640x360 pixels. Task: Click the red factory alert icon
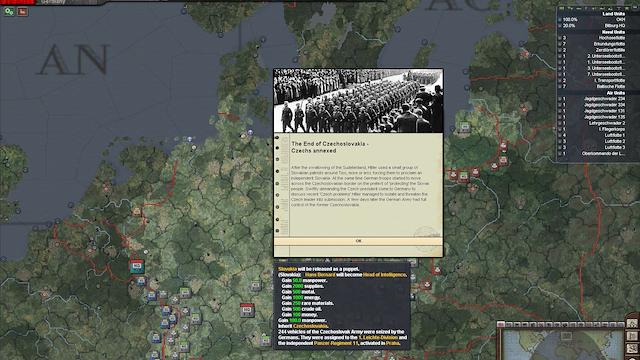point(22,12)
